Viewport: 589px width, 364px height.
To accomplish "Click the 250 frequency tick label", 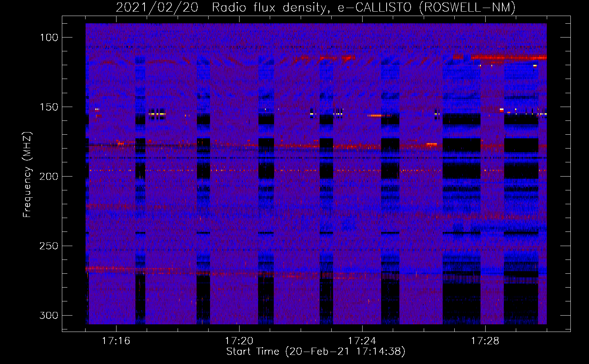I will (49, 246).
